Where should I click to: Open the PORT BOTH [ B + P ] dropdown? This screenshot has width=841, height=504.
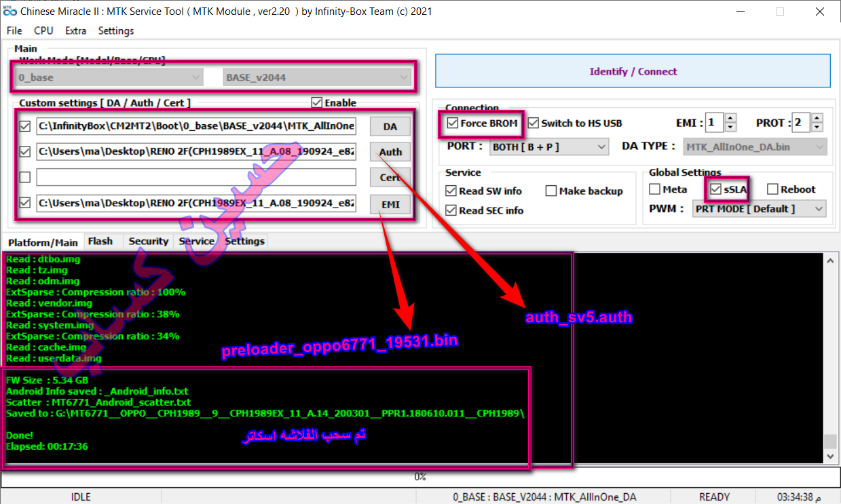[550, 146]
